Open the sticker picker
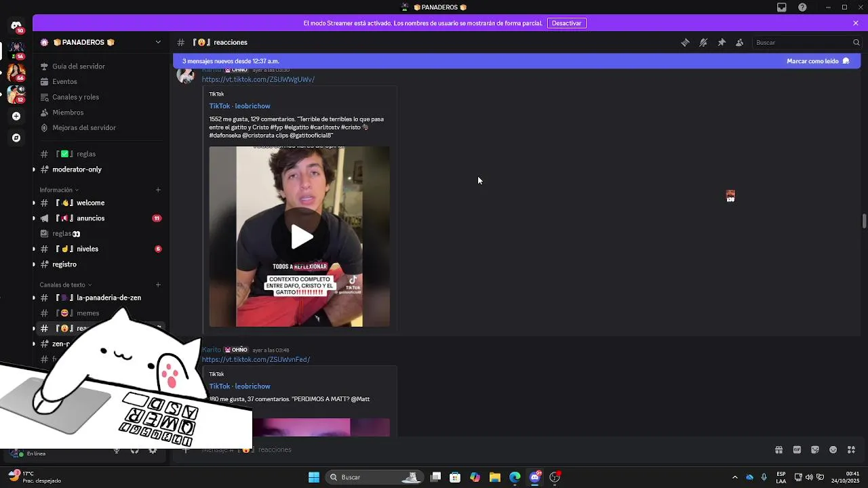The width and height of the screenshot is (868, 488). [x=815, y=449]
